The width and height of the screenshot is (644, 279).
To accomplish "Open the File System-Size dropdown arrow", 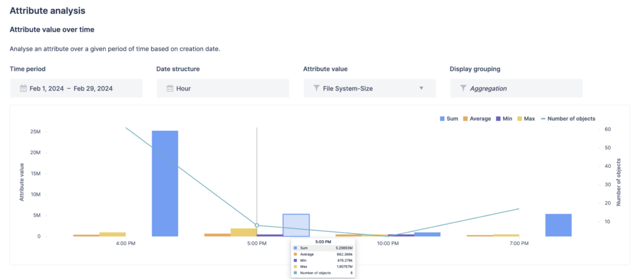I will pos(421,88).
